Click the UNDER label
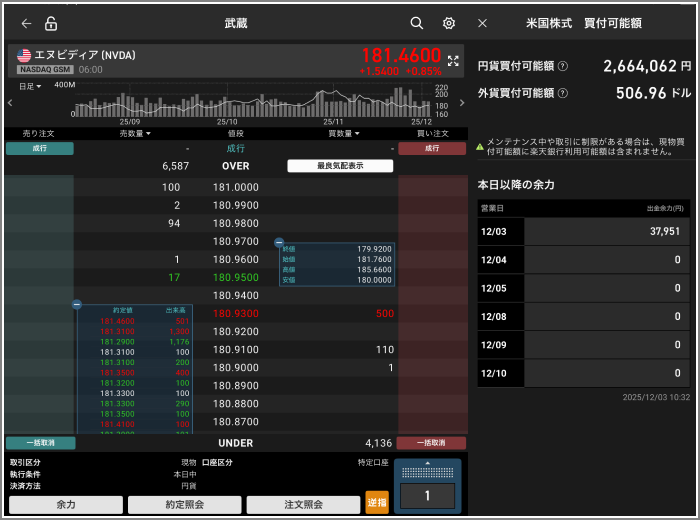The width and height of the screenshot is (700, 520). coord(236,443)
